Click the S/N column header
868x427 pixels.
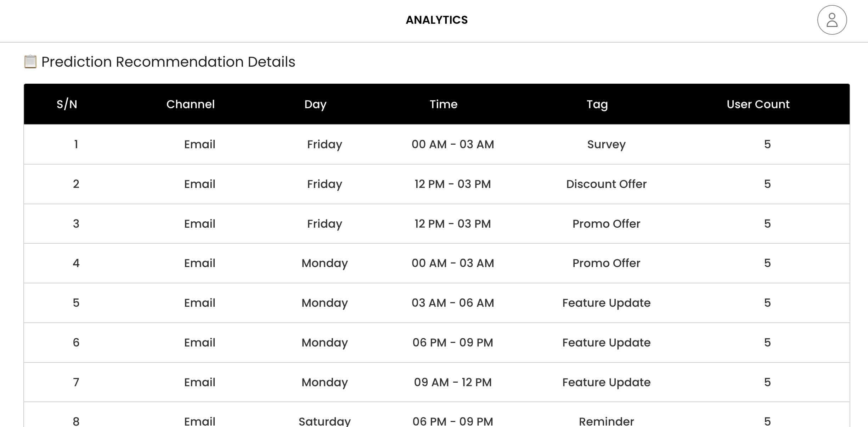67,104
